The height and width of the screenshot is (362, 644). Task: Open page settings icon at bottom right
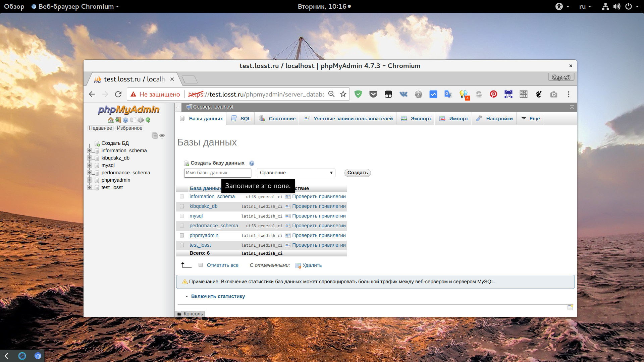pos(570,307)
